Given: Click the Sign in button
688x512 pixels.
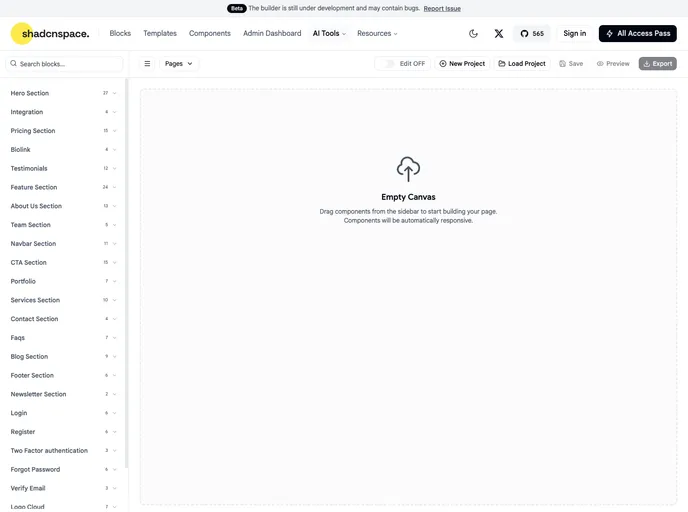Looking at the screenshot, I should [x=574, y=33].
